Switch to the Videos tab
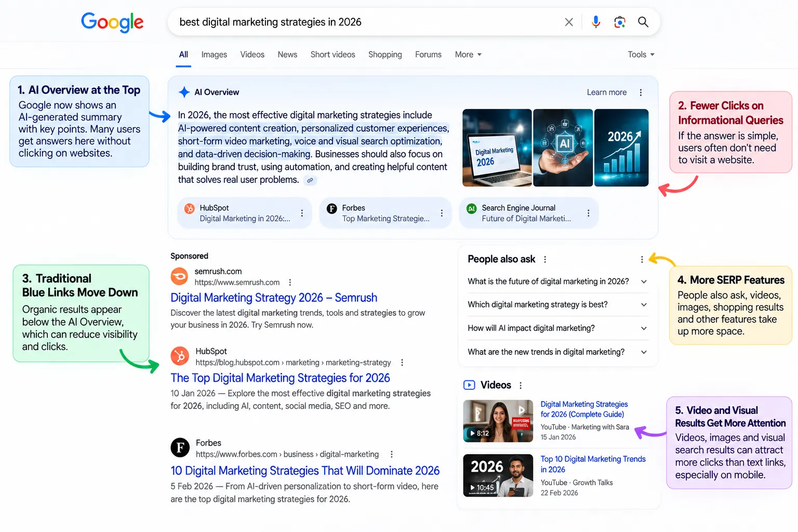Screen dimensions: 798x532 pyautogui.click(x=252, y=55)
